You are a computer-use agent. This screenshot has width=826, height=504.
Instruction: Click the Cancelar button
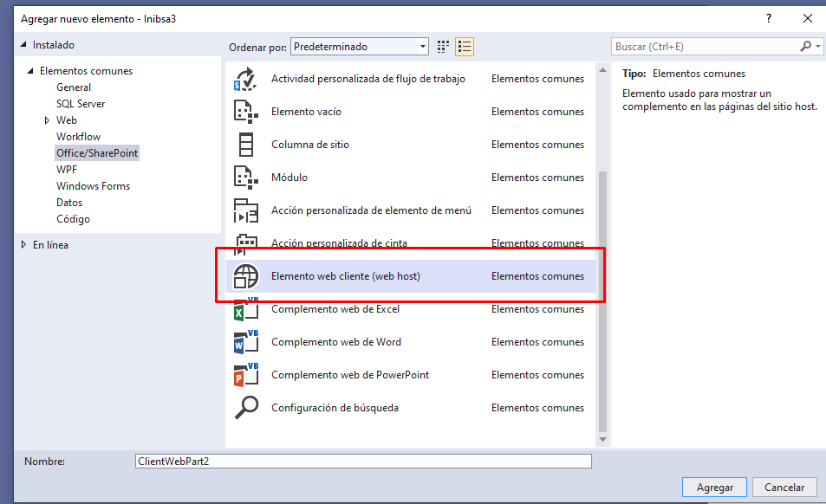[x=784, y=488]
